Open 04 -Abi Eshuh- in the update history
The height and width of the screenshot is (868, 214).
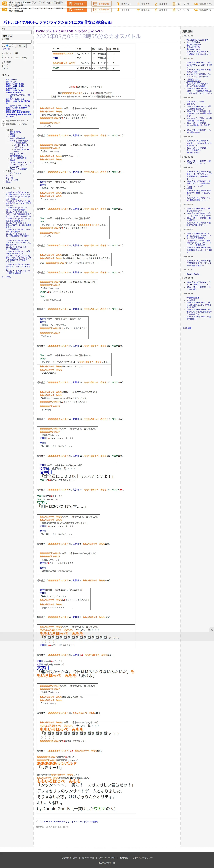[193, 153]
